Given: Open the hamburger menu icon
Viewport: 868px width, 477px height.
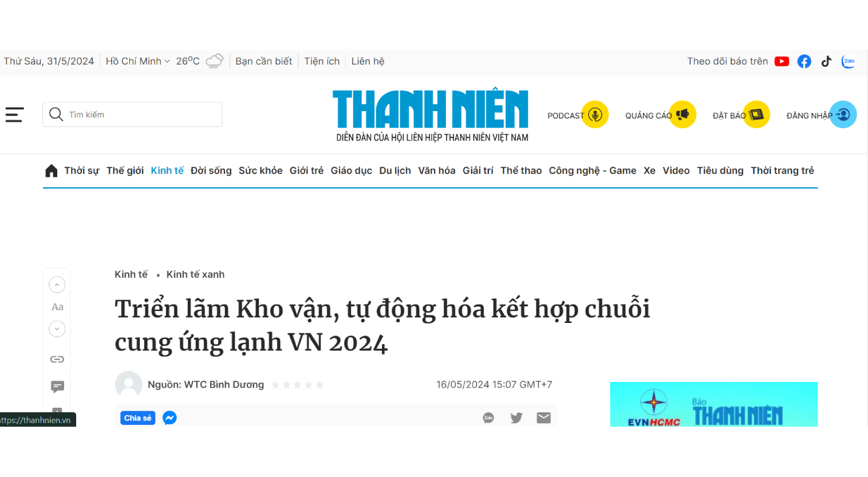Looking at the screenshot, I should pos(14,115).
